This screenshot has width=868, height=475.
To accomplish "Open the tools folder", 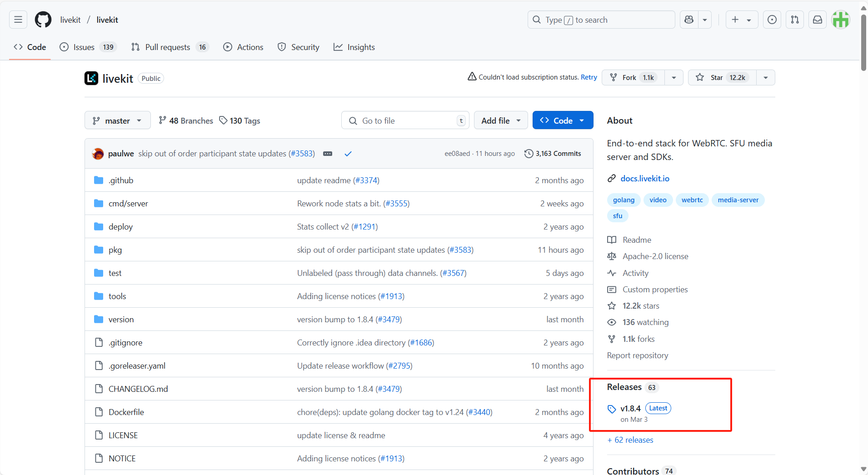I will pos(117,296).
